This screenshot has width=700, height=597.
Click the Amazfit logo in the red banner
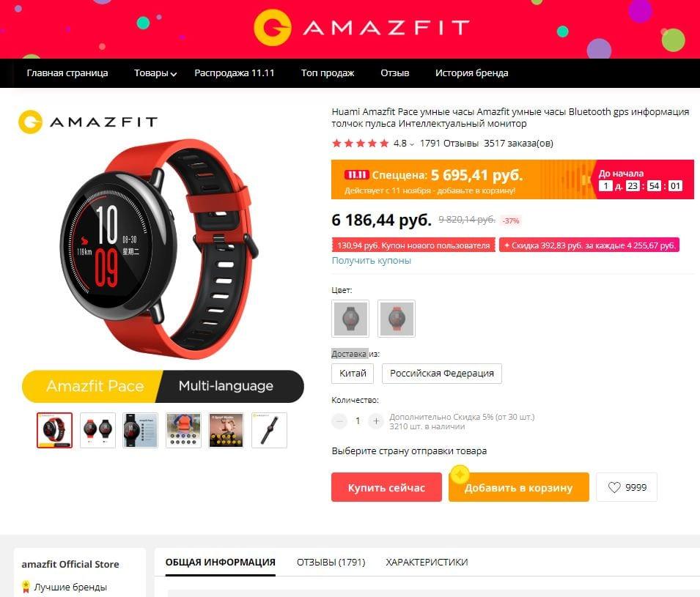click(361, 28)
